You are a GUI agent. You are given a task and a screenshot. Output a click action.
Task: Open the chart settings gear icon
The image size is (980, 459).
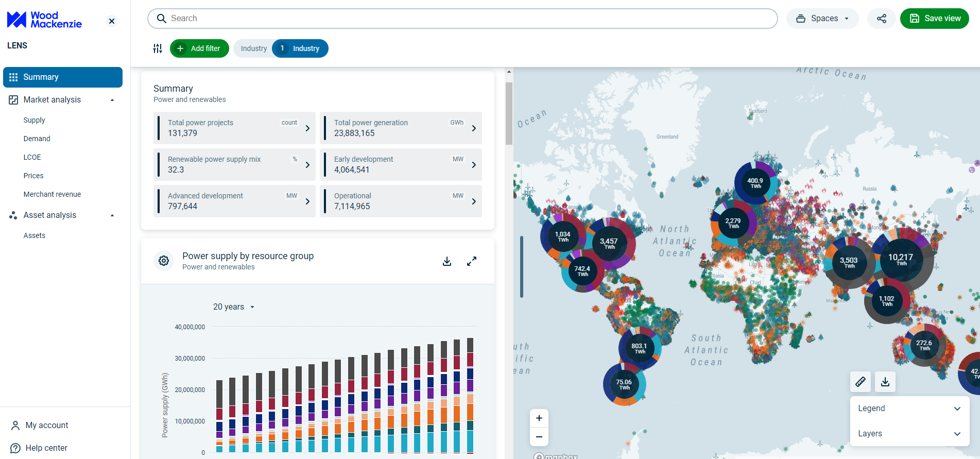pos(164,261)
